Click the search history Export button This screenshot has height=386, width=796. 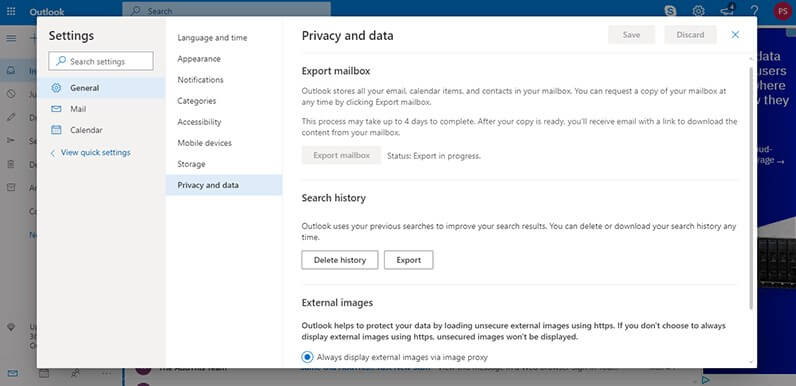[x=409, y=260]
